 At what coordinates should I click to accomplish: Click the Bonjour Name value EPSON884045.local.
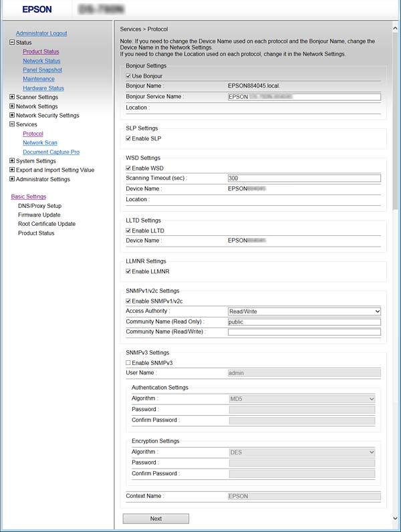tap(254, 86)
